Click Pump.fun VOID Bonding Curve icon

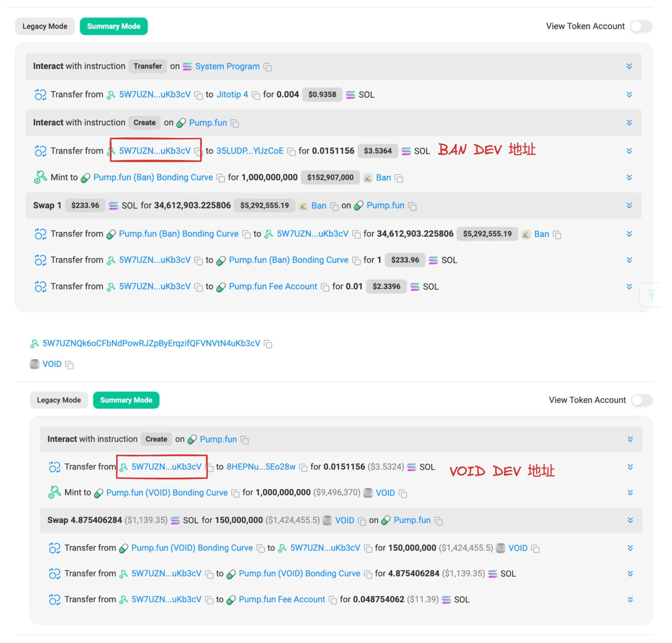click(100, 492)
